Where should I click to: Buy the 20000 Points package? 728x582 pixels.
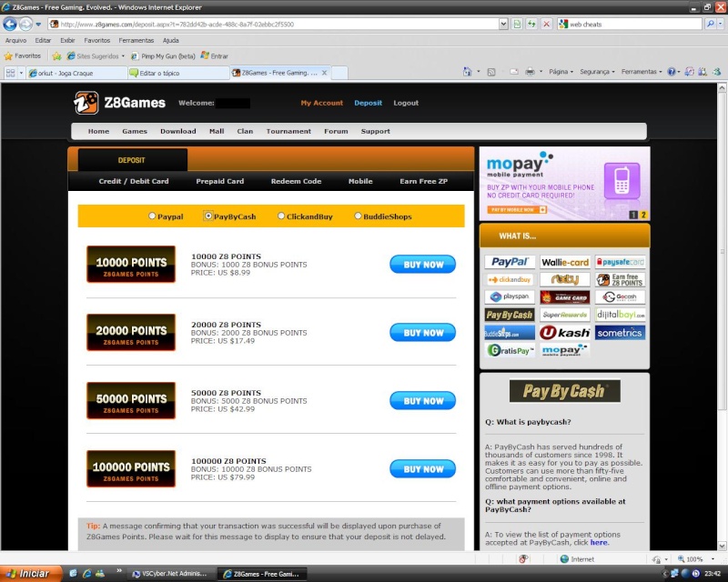pos(422,332)
